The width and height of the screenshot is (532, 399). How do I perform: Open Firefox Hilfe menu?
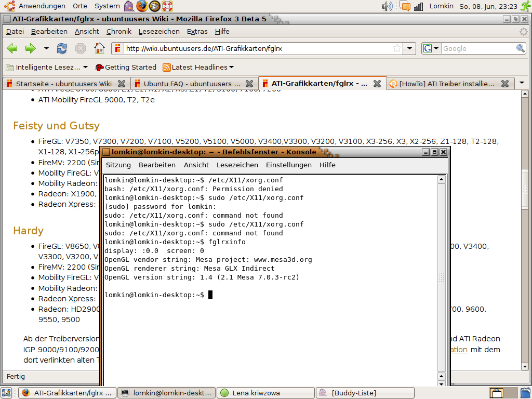tap(222, 32)
